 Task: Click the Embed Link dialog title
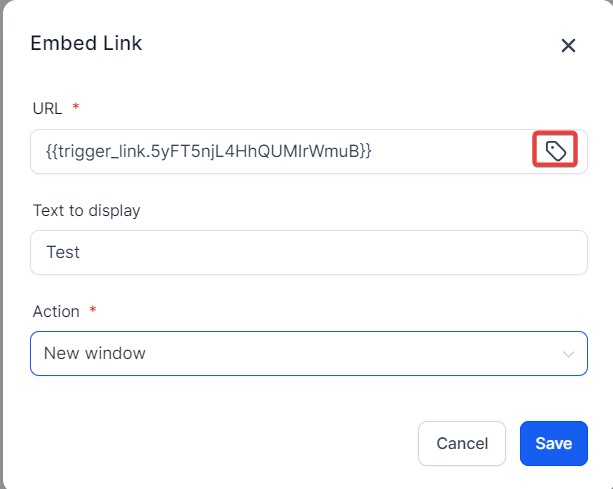pos(86,43)
